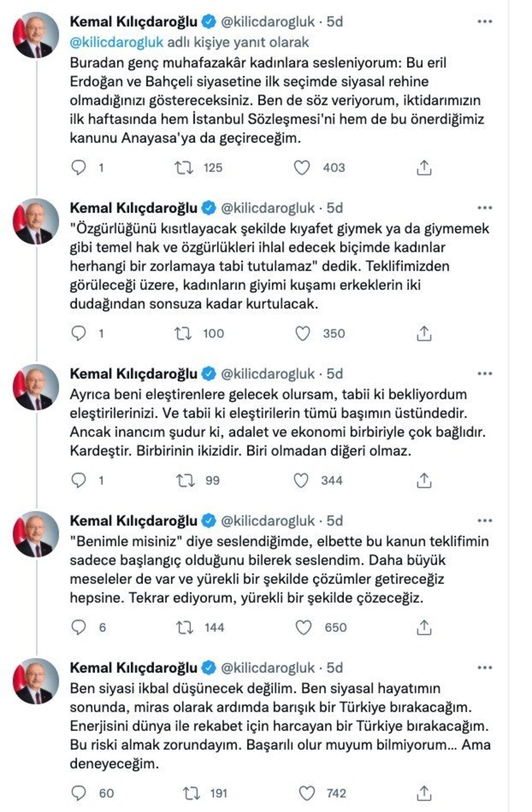
Task: Like the tweet with 403 likes
Action: coord(302,168)
